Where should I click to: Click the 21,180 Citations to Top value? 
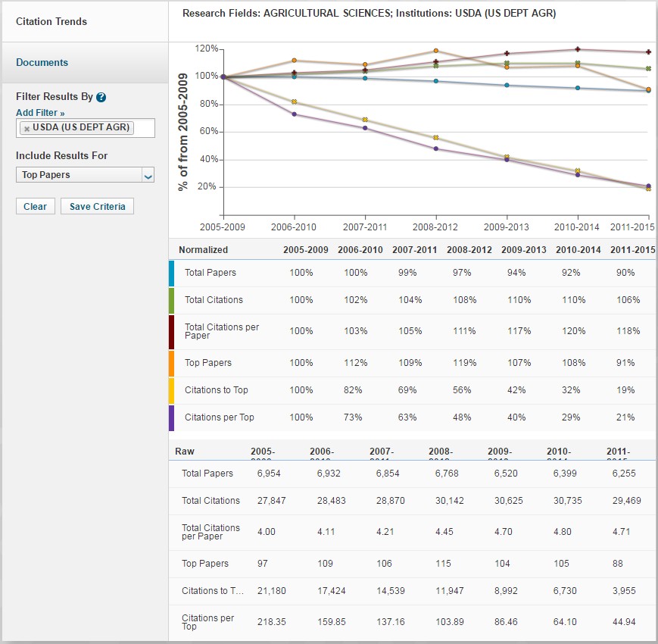coord(272,591)
